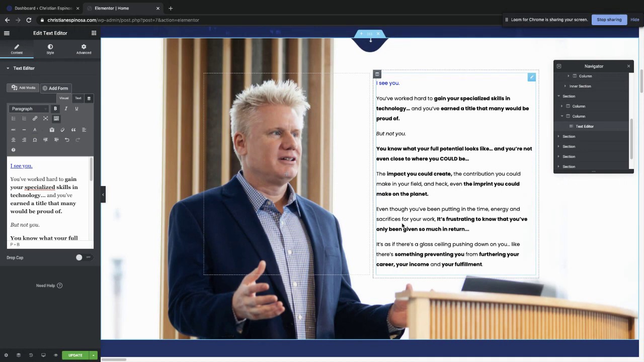The width and height of the screenshot is (644, 362).
Task: Hide the Loom sharing bar
Action: pos(634,20)
